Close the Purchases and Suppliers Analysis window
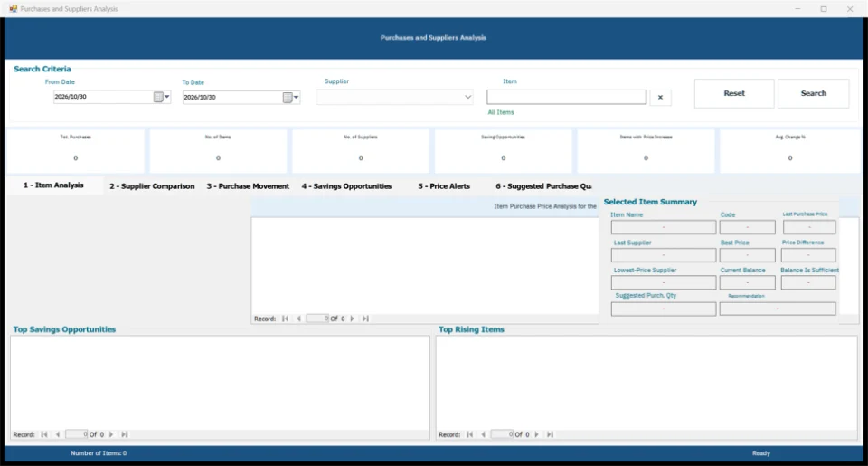 850,9
